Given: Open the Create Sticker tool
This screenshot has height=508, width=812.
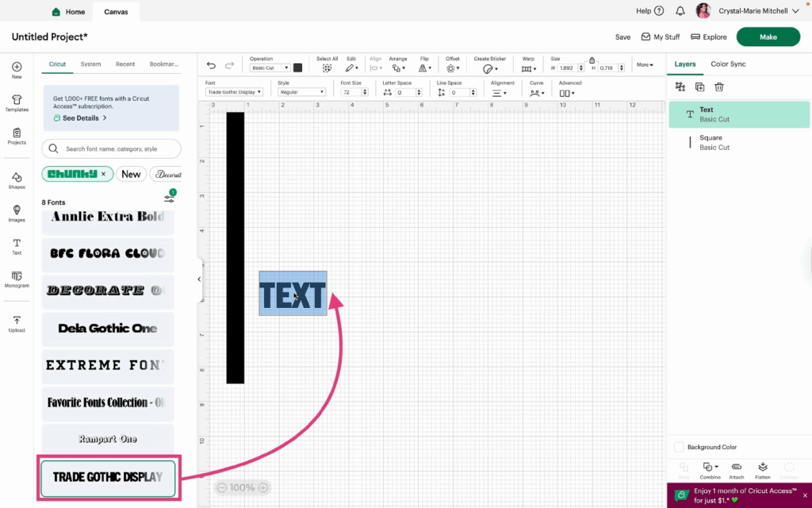Looking at the screenshot, I should tap(489, 68).
